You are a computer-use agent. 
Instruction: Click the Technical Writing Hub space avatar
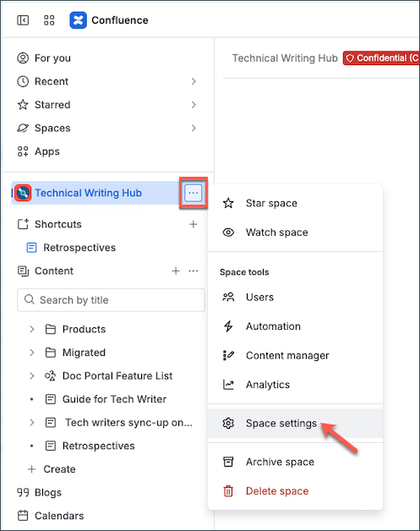point(24,193)
